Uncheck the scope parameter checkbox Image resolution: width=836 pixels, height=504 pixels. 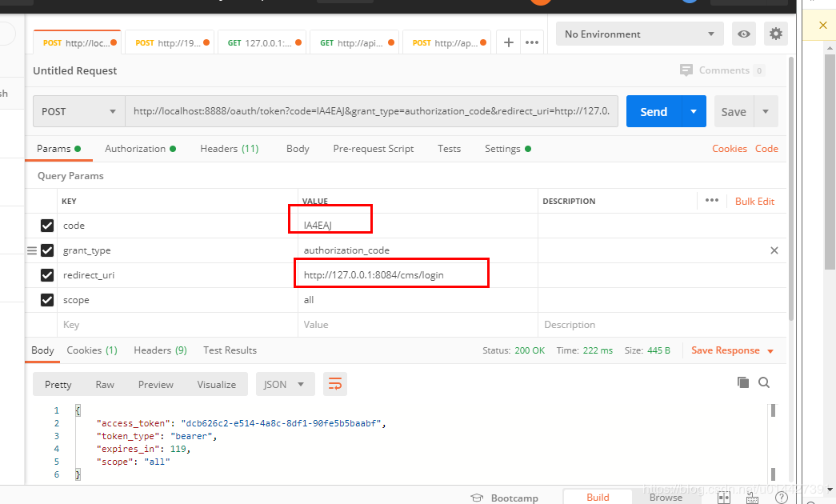pos(47,300)
